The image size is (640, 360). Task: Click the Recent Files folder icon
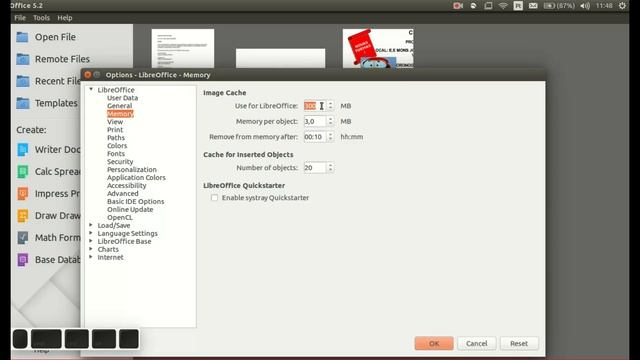(x=23, y=81)
